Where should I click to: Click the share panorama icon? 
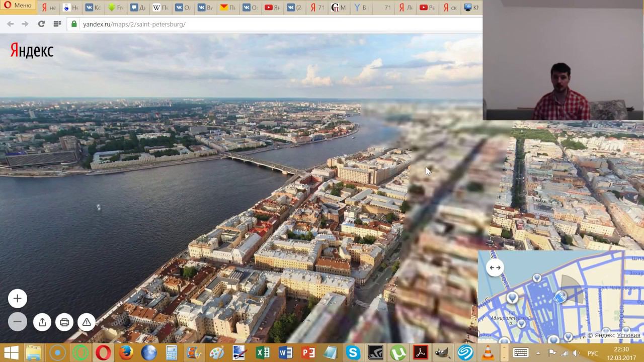tap(42, 322)
